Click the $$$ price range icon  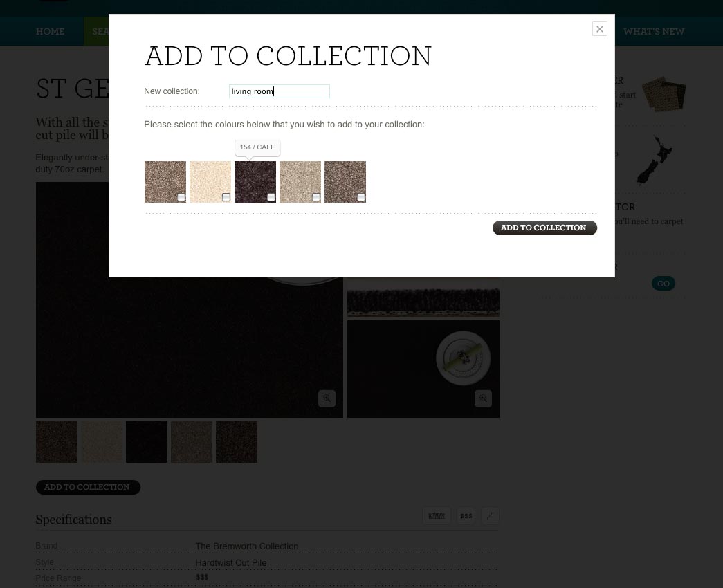(x=466, y=515)
